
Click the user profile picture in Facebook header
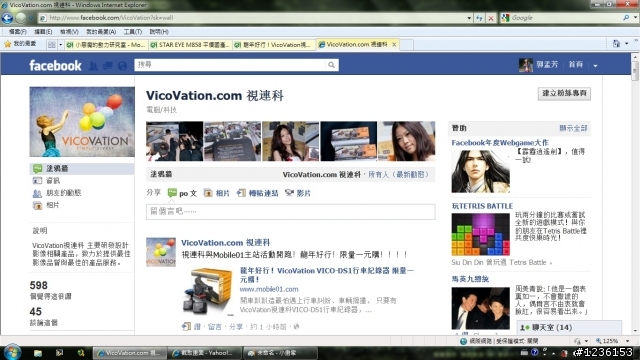(x=526, y=65)
